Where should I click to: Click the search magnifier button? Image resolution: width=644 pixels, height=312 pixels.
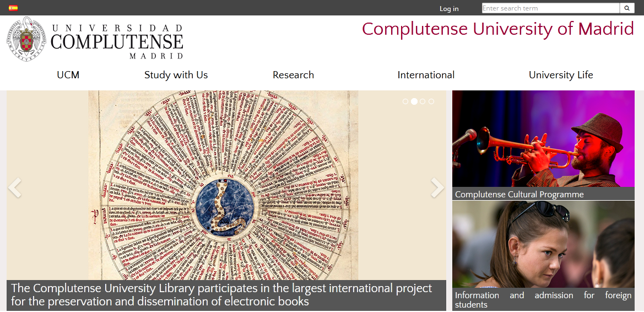click(x=627, y=8)
